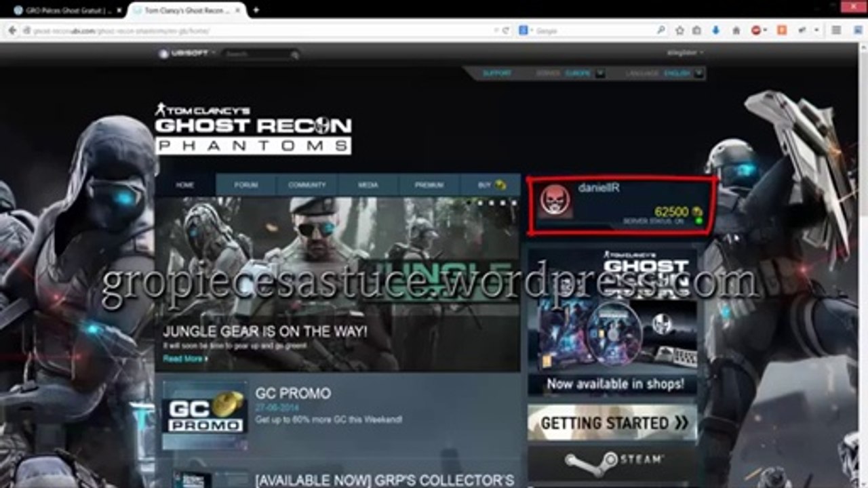Screen dimensions: 868x488
Task: Click the site search magnifier icon
Action: (x=294, y=54)
